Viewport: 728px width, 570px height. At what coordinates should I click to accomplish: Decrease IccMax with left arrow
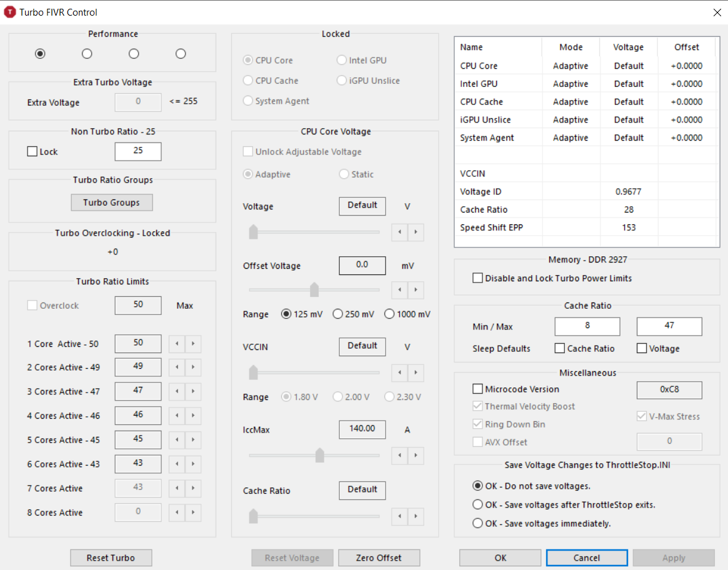400,455
